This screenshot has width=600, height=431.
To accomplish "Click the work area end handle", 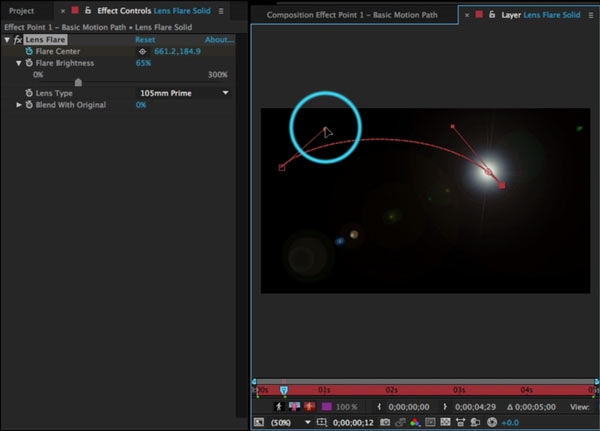I will [597, 382].
